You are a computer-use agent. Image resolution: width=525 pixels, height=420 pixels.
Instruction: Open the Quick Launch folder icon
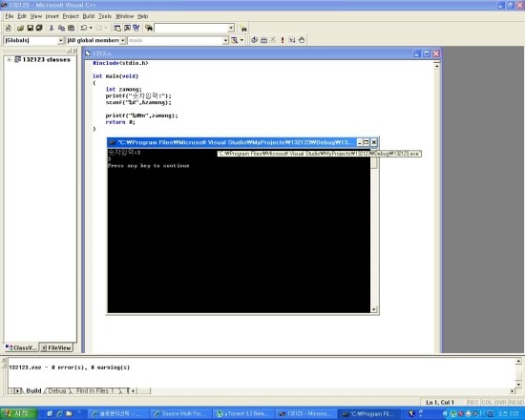tap(69, 413)
